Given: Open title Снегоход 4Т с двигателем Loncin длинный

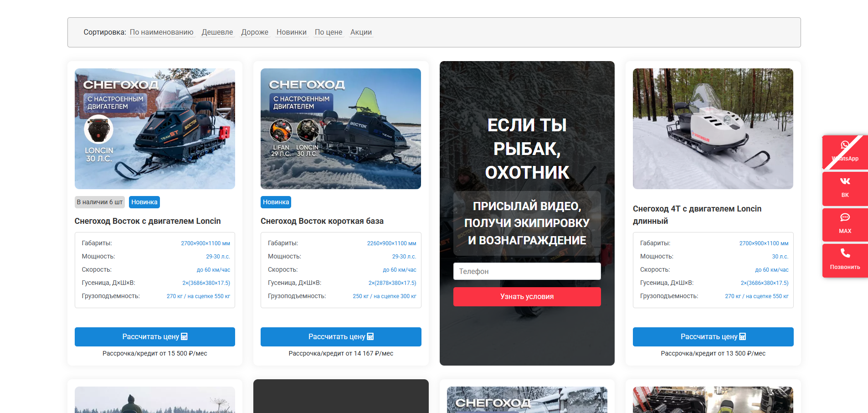Looking at the screenshot, I should [x=697, y=215].
